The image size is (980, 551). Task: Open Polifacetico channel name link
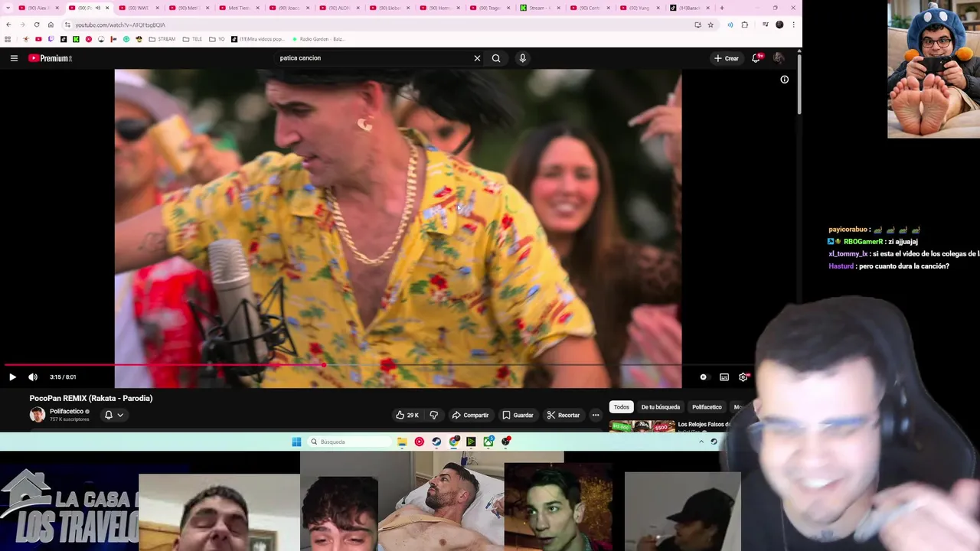[67, 412]
